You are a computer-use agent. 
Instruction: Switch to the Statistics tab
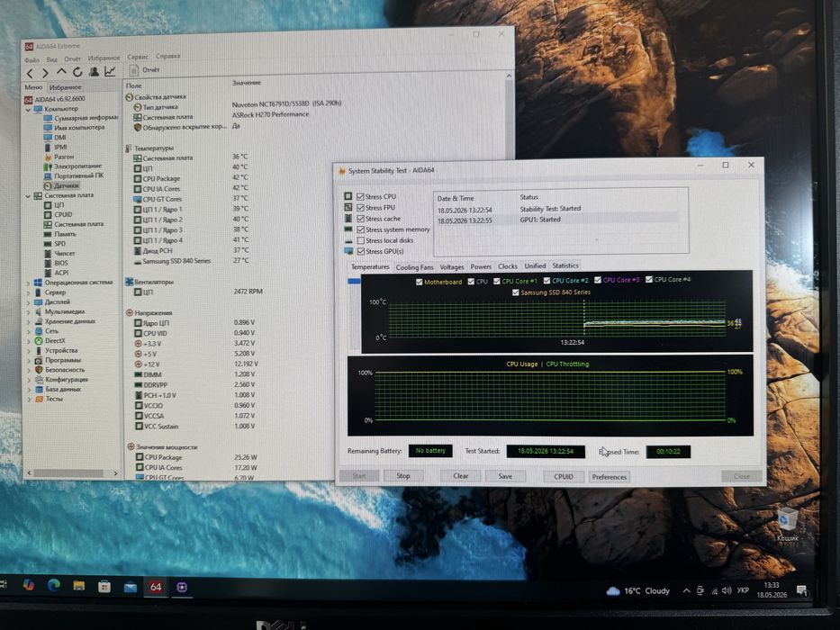pyautogui.click(x=565, y=265)
